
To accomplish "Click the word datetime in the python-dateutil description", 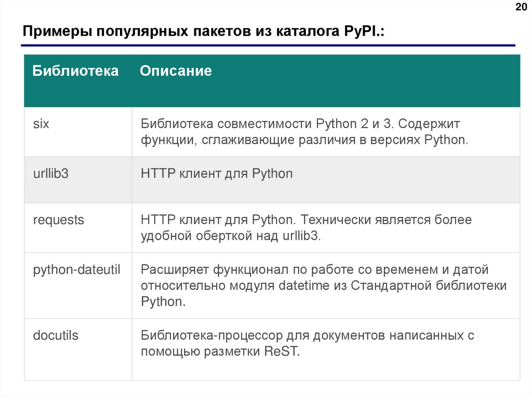I will (x=302, y=286).
